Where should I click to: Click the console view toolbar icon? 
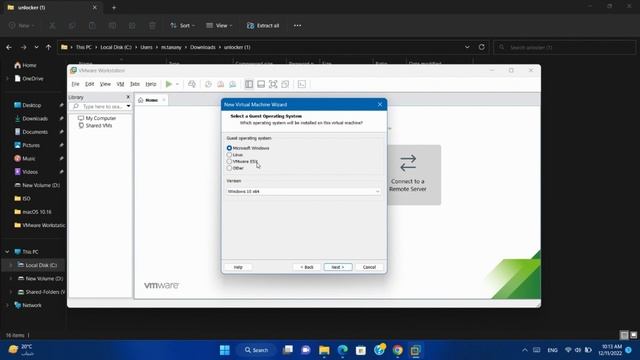(302, 84)
